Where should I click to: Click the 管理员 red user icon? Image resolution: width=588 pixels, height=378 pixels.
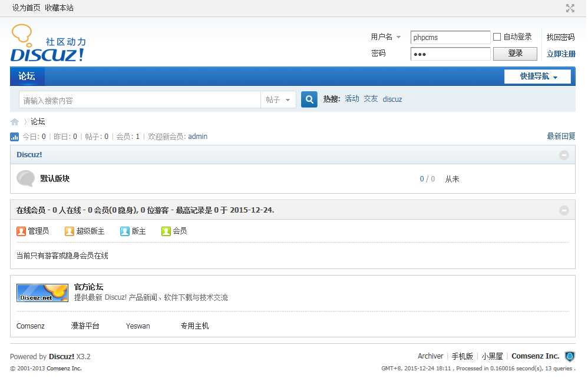click(x=21, y=231)
